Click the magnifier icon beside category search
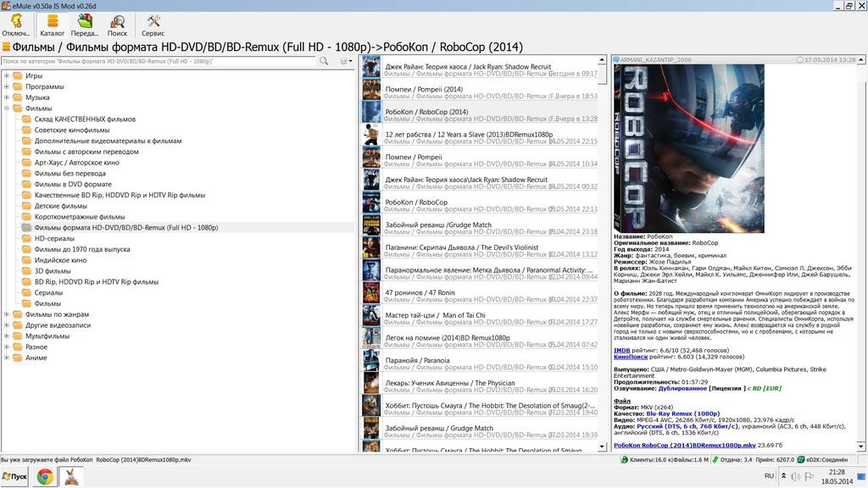The width and height of the screenshot is (868, 488). click(324, 61)
